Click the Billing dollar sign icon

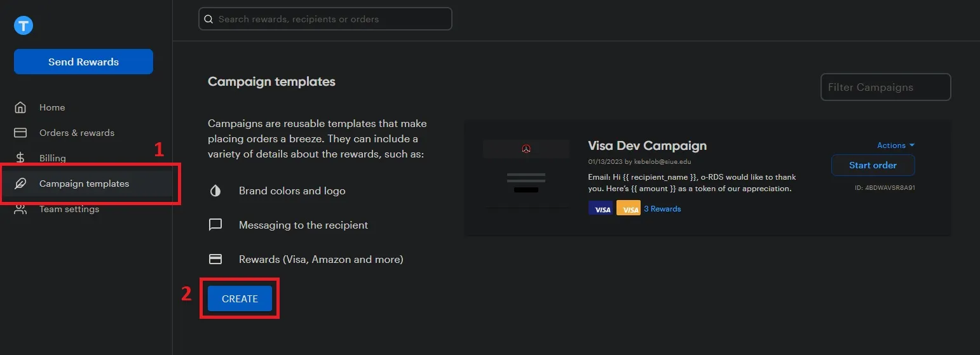pos(20,158)
